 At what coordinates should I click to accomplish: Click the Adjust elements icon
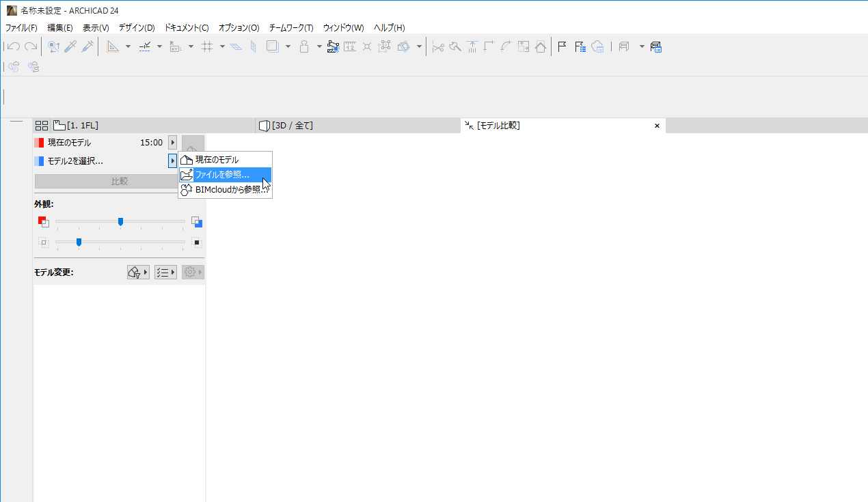(472, 46)
